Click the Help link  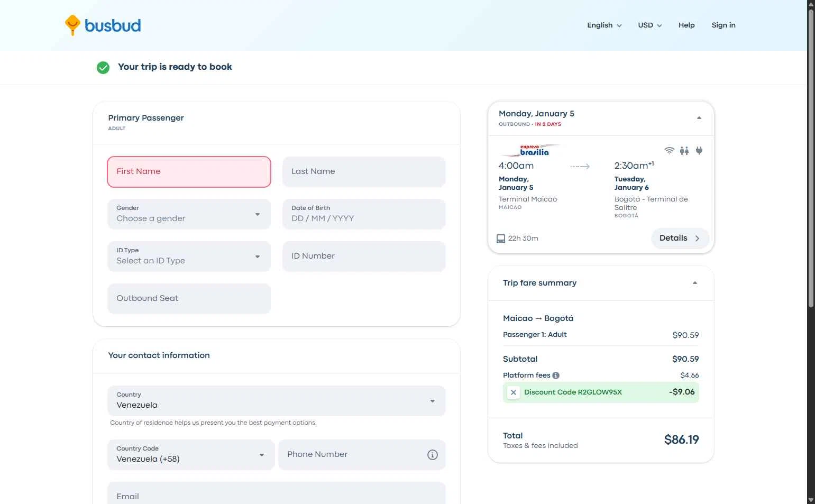click(686, 25)
